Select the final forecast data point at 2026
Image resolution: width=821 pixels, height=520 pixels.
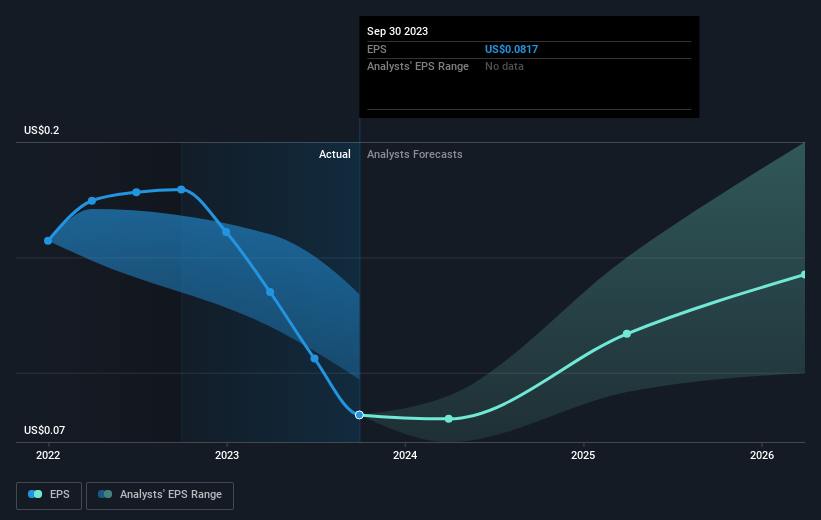coord(804,275)
